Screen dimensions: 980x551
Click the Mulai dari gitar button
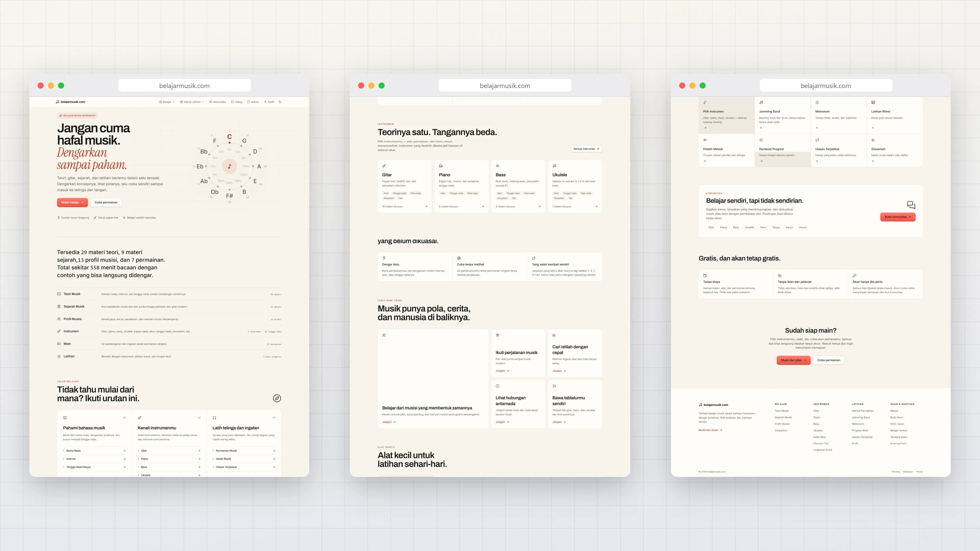[794, 360]
